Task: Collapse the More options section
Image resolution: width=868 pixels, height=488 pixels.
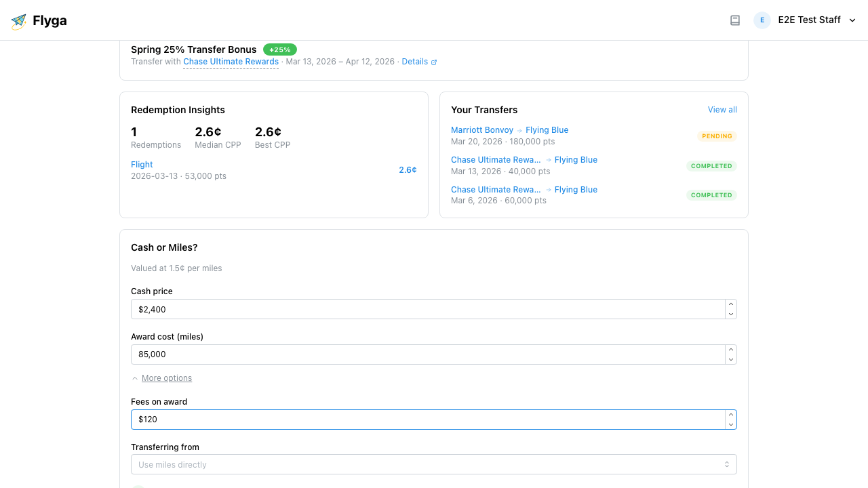Action: pyautogui.click(x=162, y=378)
